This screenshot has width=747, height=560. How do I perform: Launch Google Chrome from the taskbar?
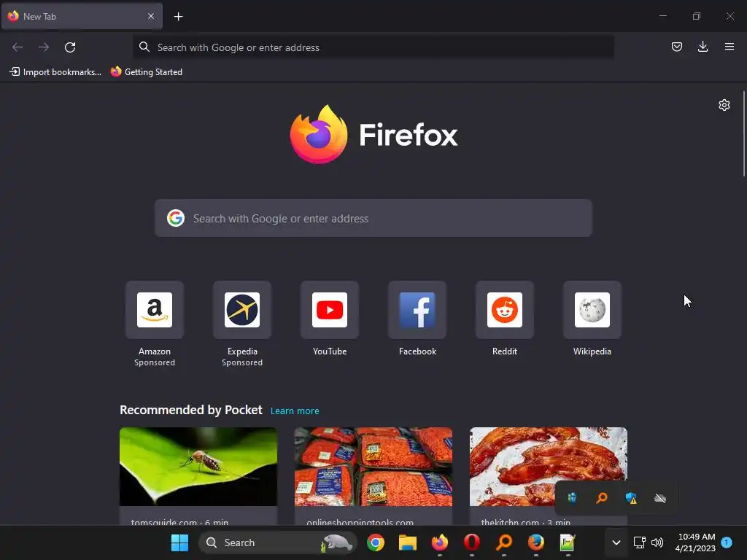tap(376, 542)
